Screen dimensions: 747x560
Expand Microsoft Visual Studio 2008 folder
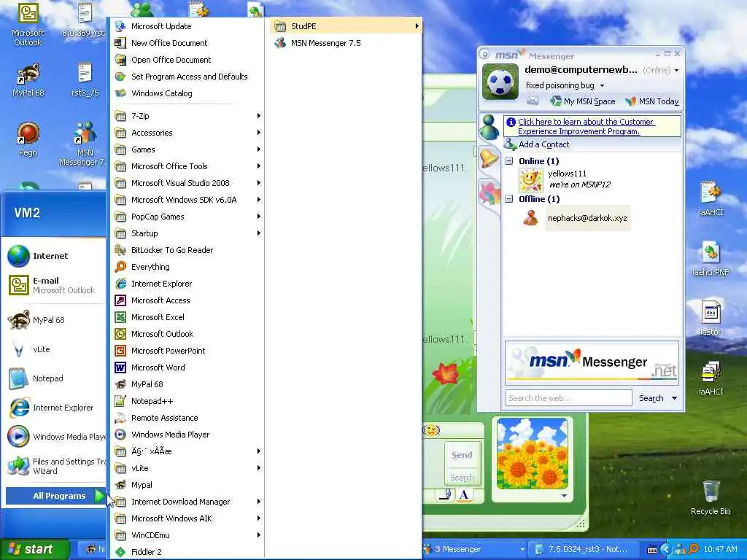187,183
